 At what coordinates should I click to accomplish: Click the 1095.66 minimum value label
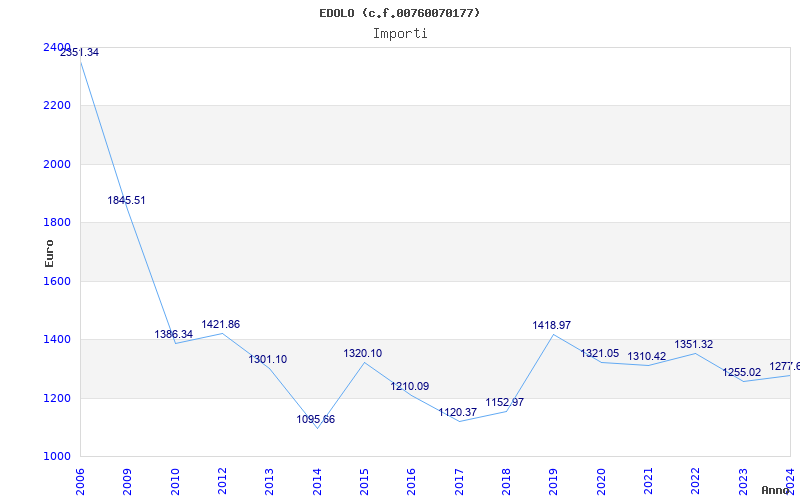coord(316,419)
